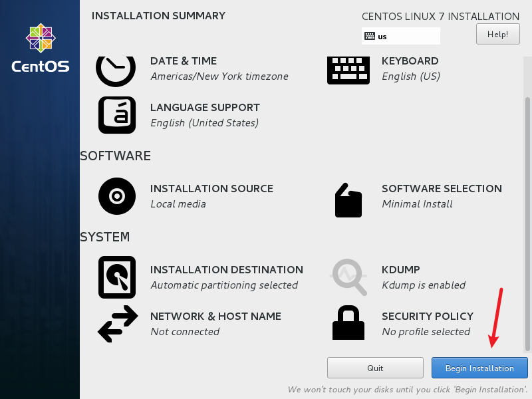The image size is (532, 399).
Task: Click 'Automatic partitioning selected' text
Action: point(224,285)
